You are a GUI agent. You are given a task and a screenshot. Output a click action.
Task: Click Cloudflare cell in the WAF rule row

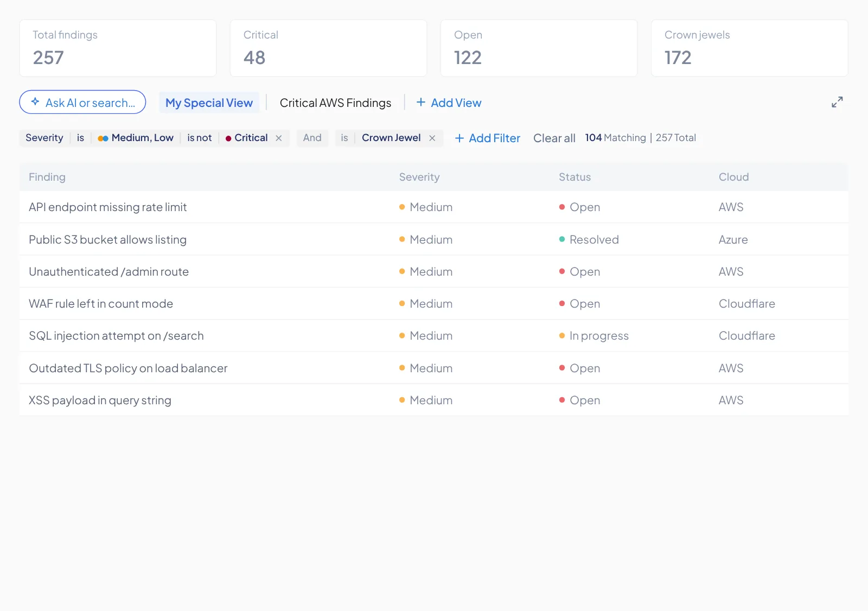point(746,303)
